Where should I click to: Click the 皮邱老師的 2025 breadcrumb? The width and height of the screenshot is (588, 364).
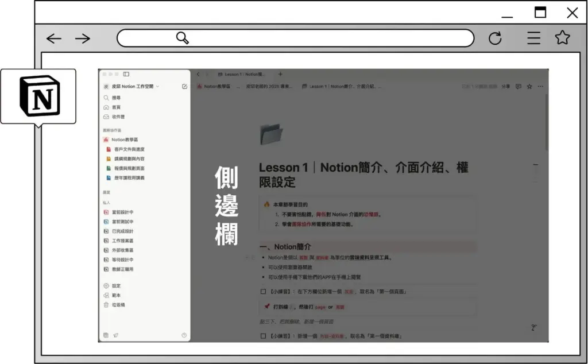[x=269, y=87]
